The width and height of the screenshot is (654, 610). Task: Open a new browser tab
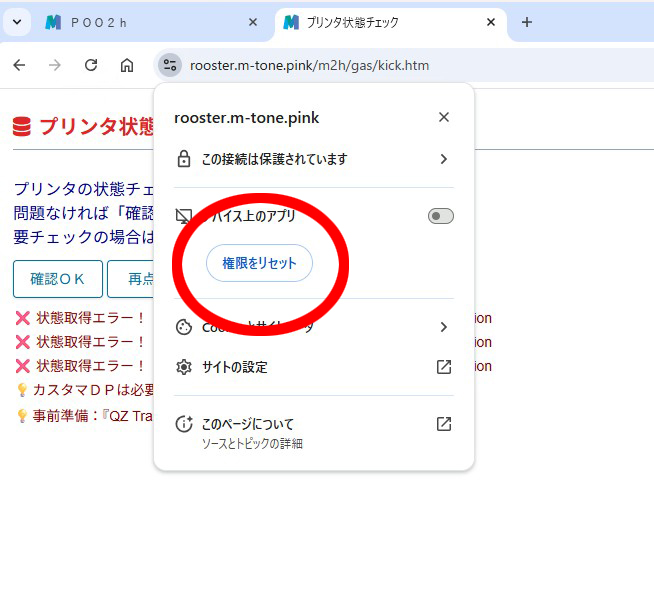(x=527, y=22)
